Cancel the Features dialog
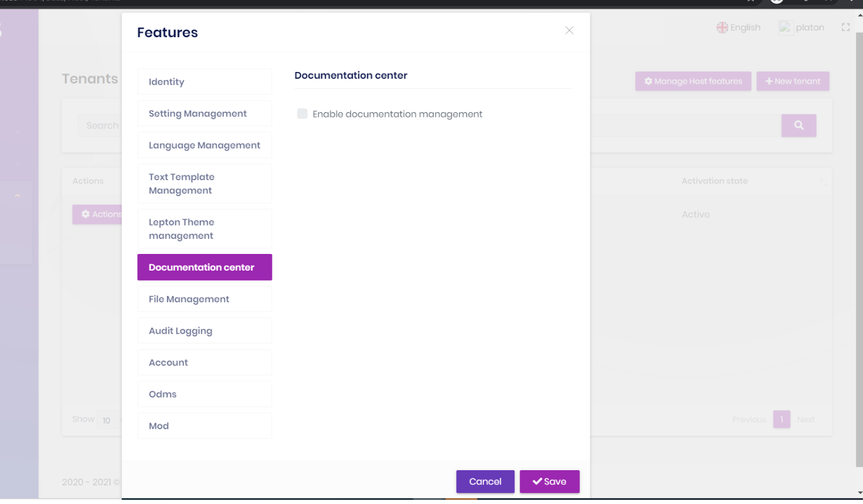Screen dimensions: 863x504 click(x=485, y=481)
